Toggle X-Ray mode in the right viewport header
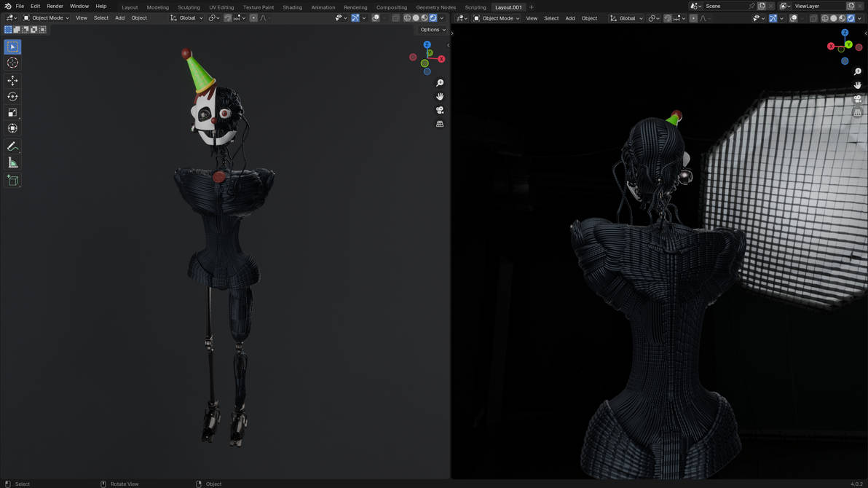This screenshot has width=868, height=488. [813, 17]
